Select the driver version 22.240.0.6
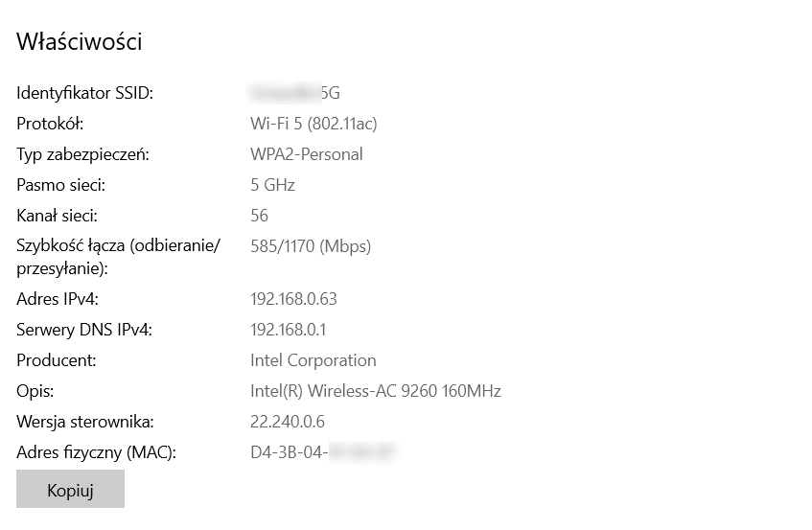Viewport: 812px width, 530px height. tap(288, 422)
